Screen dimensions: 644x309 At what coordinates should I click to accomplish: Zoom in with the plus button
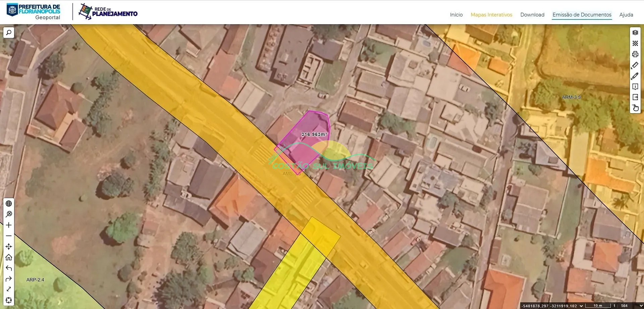tap(9, 225)
